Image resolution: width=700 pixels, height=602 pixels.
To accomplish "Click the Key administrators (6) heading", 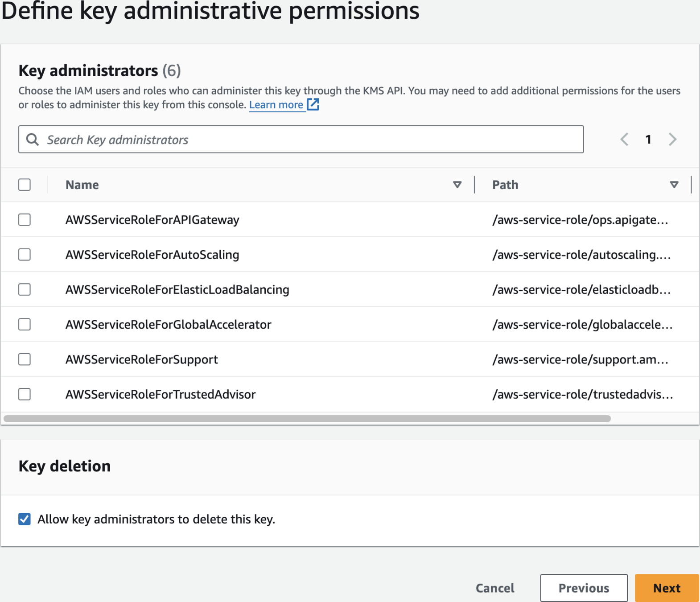I will point(100,70).
